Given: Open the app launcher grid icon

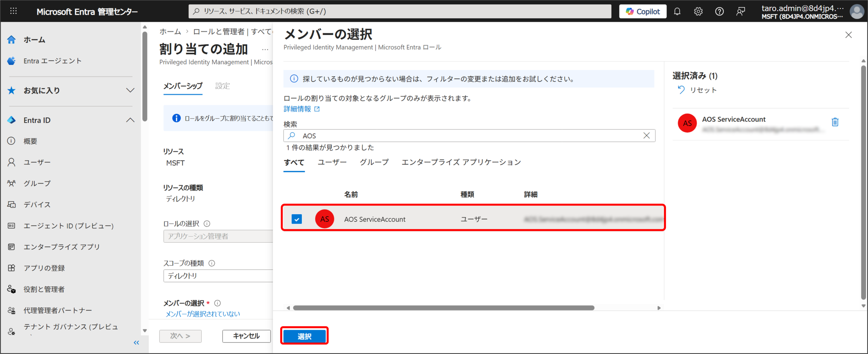Looking at the screenshot, I should [x=13, y=12].
